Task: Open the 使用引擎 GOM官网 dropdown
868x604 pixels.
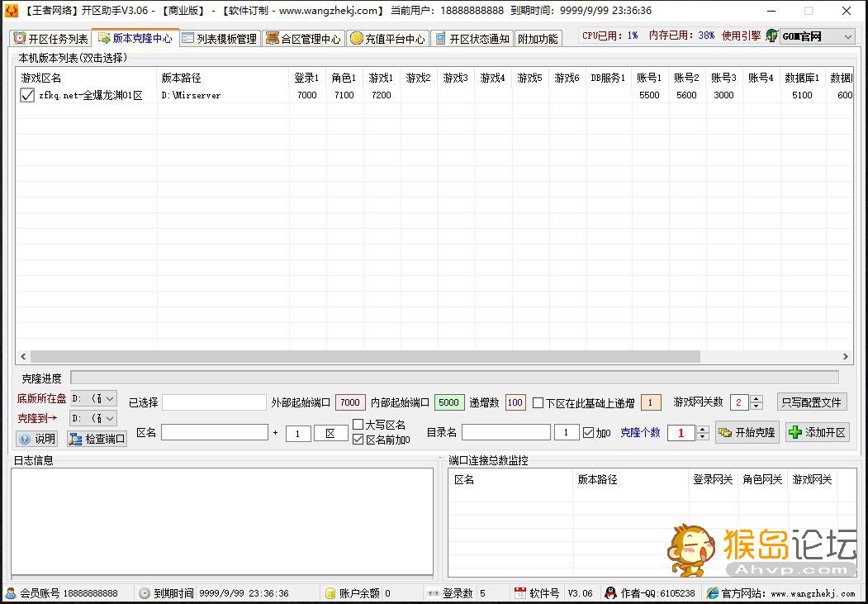Action: click(x=817, y=36)
